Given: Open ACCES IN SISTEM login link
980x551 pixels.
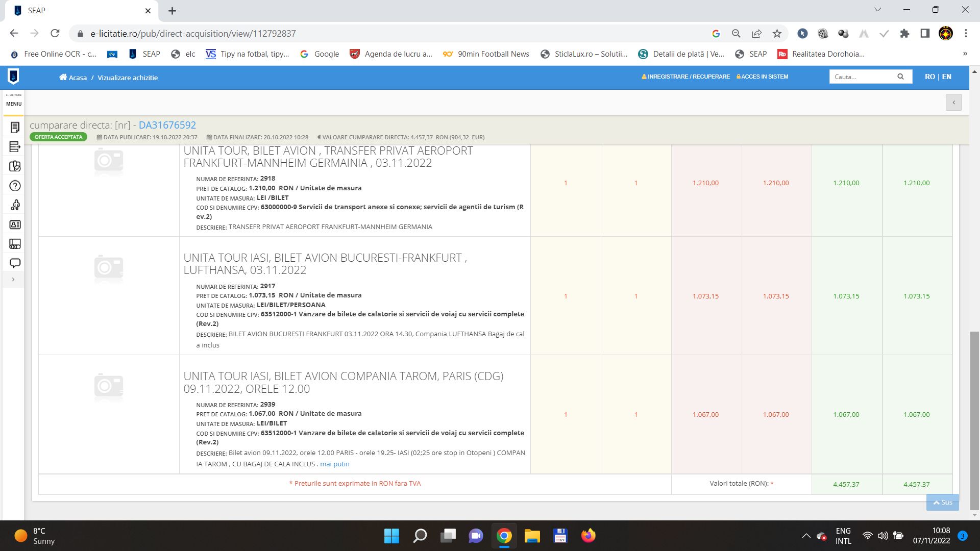Looking at the screenshot, I should tap(762, 77).
